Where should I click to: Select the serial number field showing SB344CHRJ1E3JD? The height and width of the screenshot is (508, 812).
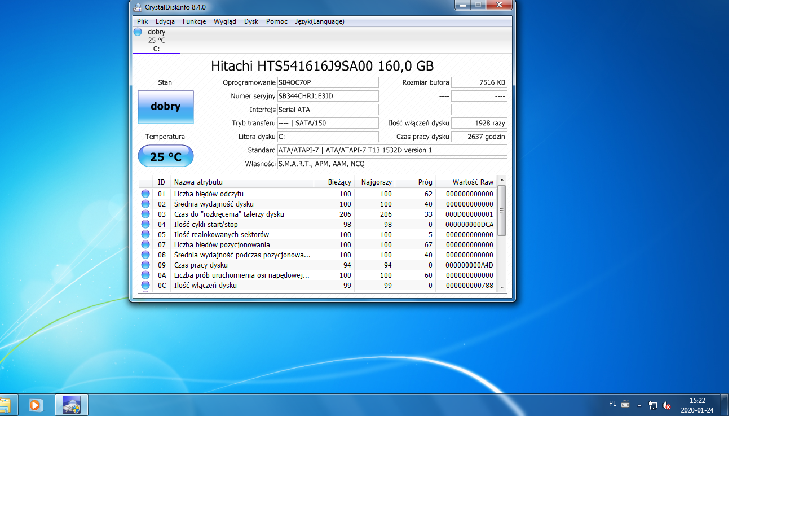(328, 96)
